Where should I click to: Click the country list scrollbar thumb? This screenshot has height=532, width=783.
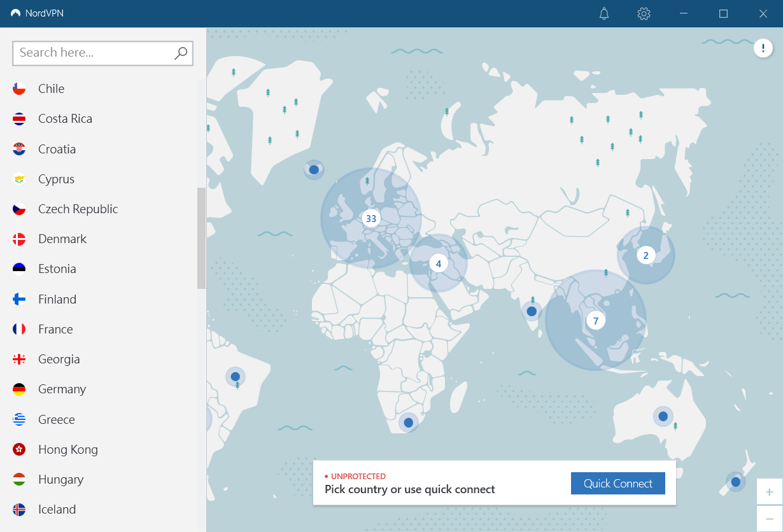201,238
